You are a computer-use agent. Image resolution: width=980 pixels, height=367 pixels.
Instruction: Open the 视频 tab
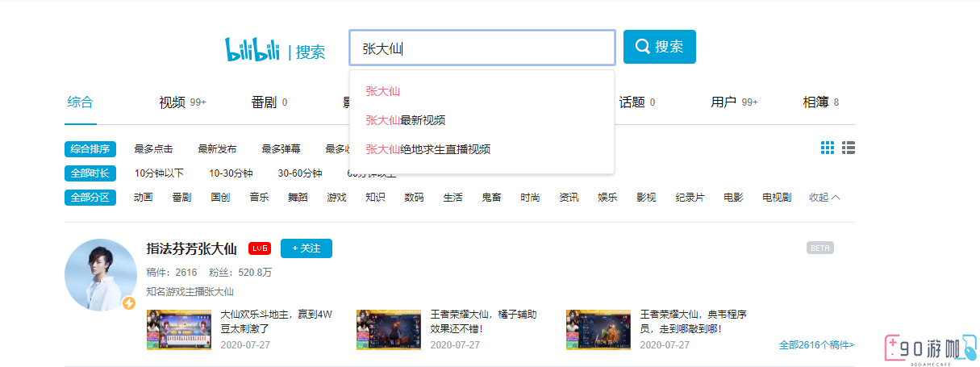pyautogui.click(x=182, y=102)
